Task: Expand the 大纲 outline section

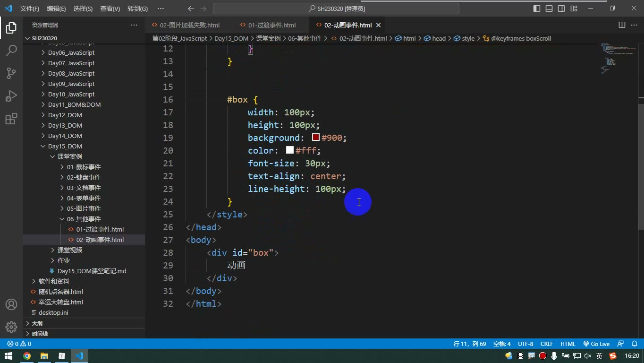Action: point(37,323)
